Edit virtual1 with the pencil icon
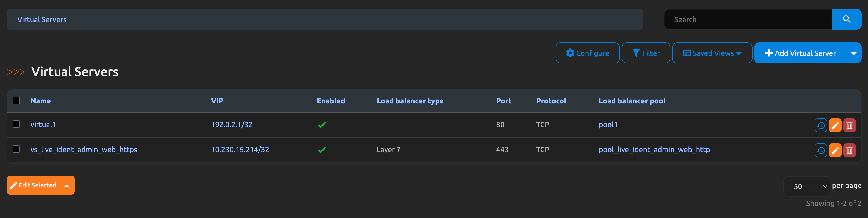Screen dimensions: 868x218 pyautogui.click(x=835, y=126)
